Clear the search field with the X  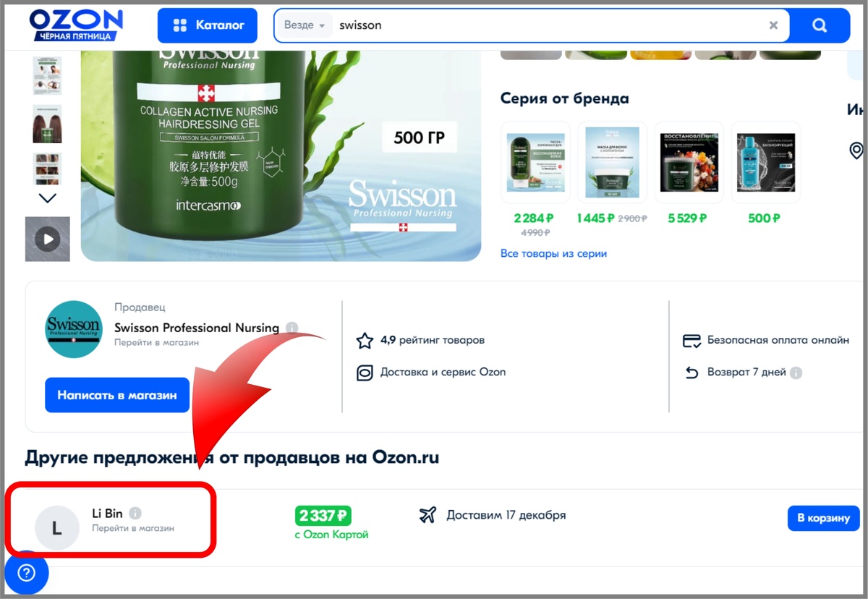pyautogui.click(x=773, y=25)
